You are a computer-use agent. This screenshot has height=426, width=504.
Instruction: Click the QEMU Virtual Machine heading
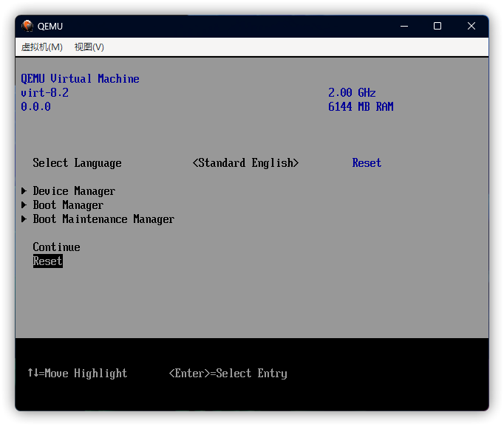[80, 79]
